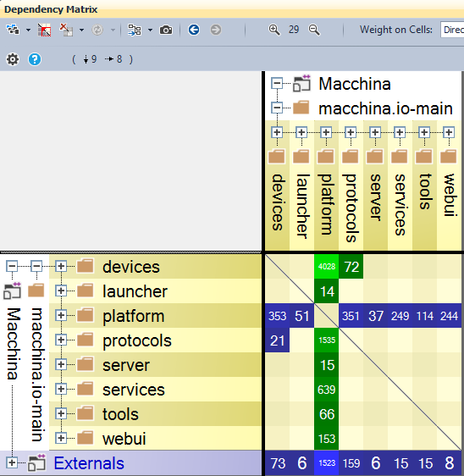Image resolution: width=464 pixels, height=476 pixels.
Task: Click the green 14 cell in launcher row
Action: coord(326,291)
